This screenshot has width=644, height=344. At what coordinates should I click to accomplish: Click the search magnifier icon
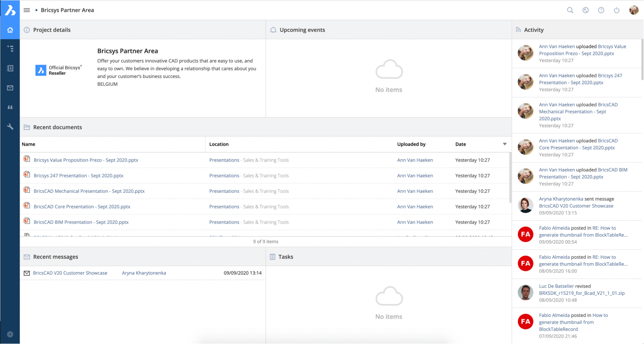pos(570,10)
